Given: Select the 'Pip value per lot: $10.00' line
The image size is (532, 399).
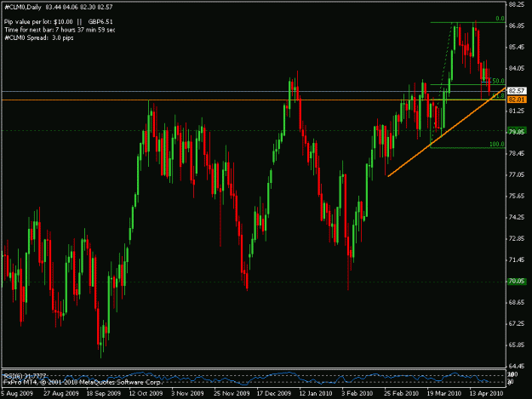Looking at the screenshot, I should click(x=38, y=22).
